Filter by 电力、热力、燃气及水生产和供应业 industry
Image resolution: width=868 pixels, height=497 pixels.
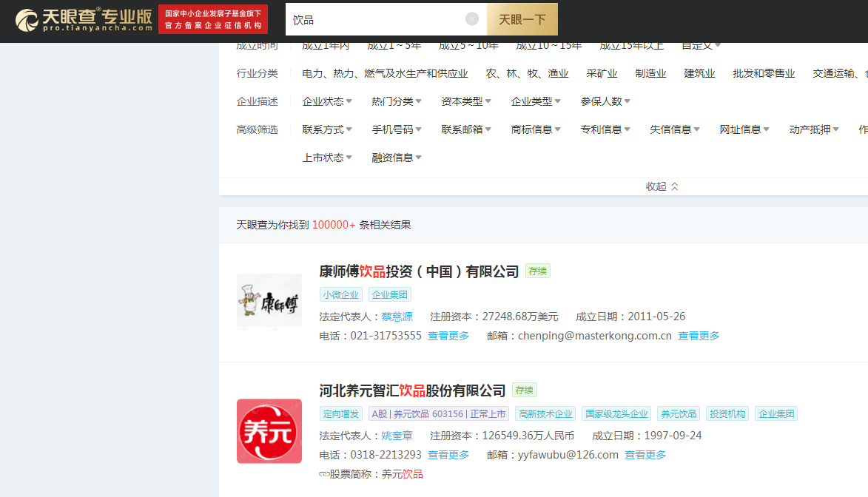point(385,74)
